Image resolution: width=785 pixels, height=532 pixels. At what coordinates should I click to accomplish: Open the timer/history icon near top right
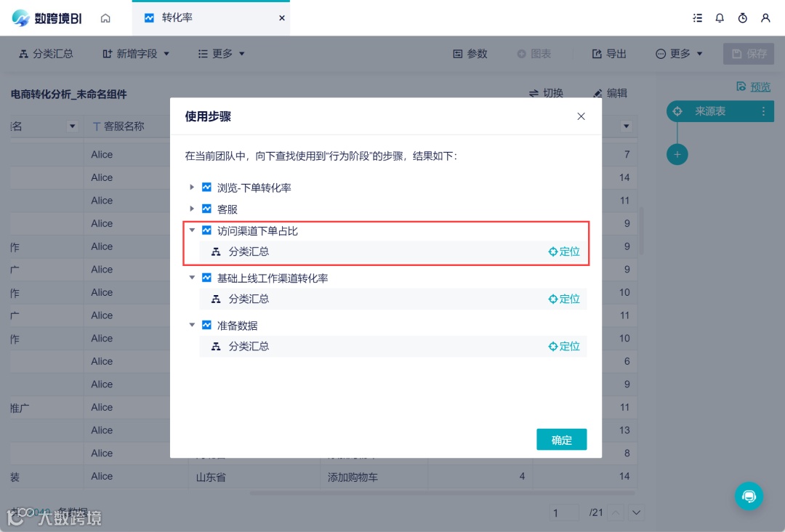click(x=742, y=17)
